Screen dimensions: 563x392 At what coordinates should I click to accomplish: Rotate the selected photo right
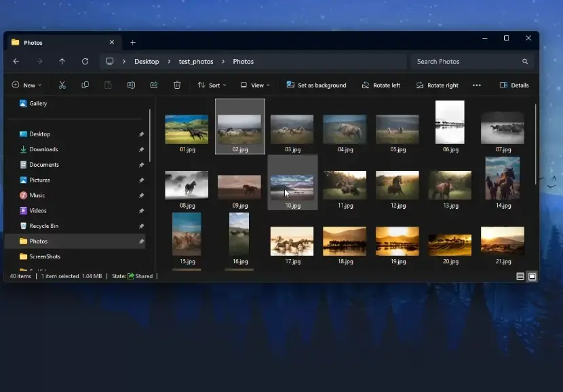click(x=438, y=85)
